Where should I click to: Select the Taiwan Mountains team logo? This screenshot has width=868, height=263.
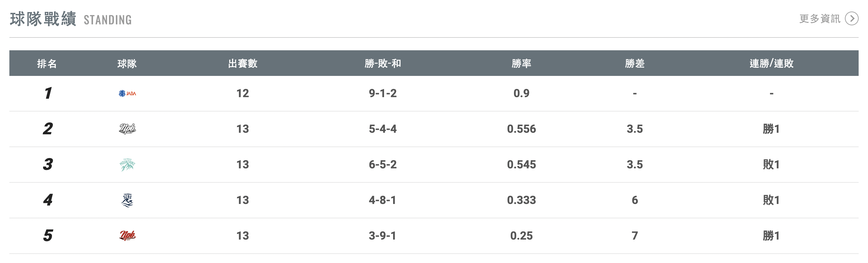[x=127, y=165]
